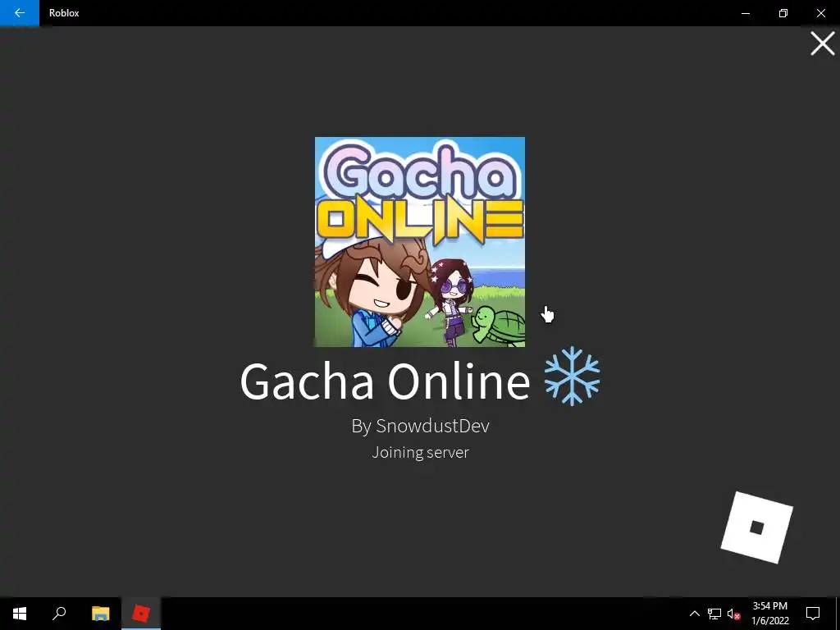Viewport: 840px width, 630px height.
Task: Click the 'Joining server' status text
Action: [x=420, y=452]
